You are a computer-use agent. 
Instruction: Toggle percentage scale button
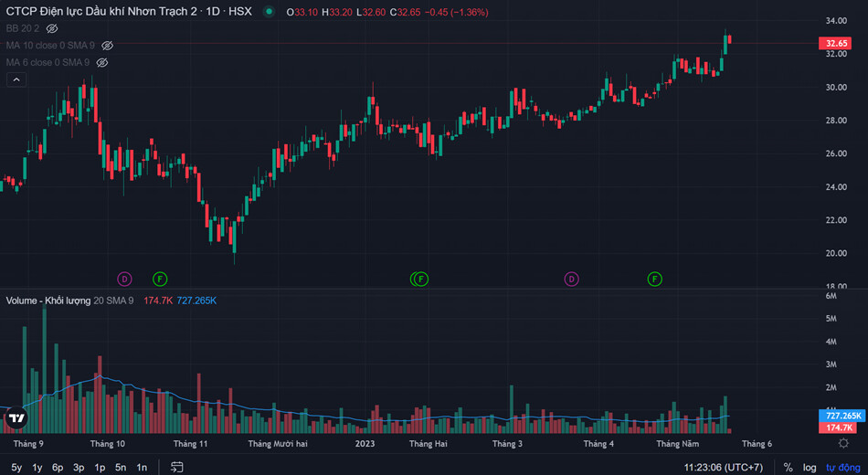pyautogui.click(x=788, y=467)
